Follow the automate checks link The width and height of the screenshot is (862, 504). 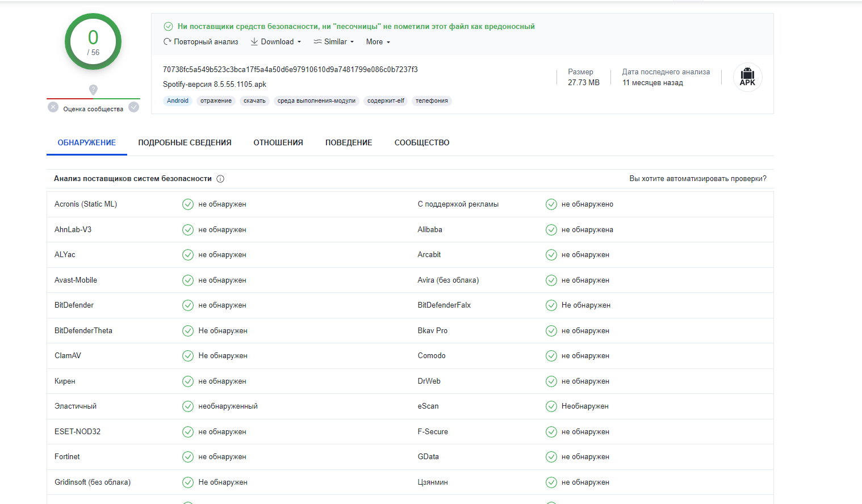[x=697, y=179]
